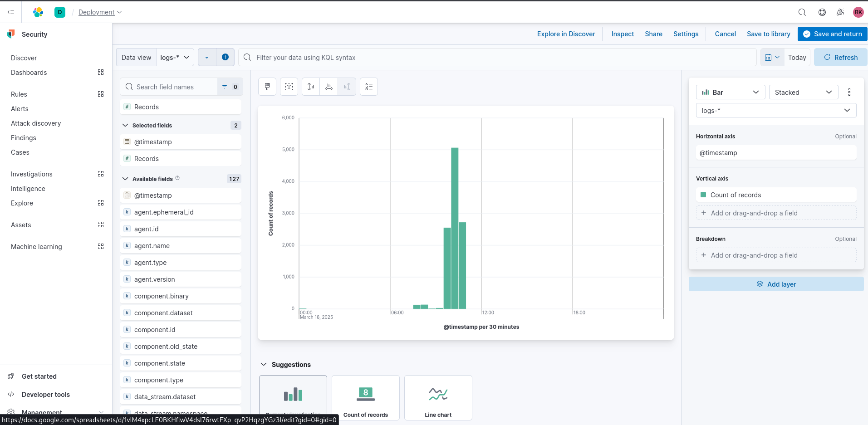Open the RK user profile avatar
868x425 pixels.
coord(858,12)
